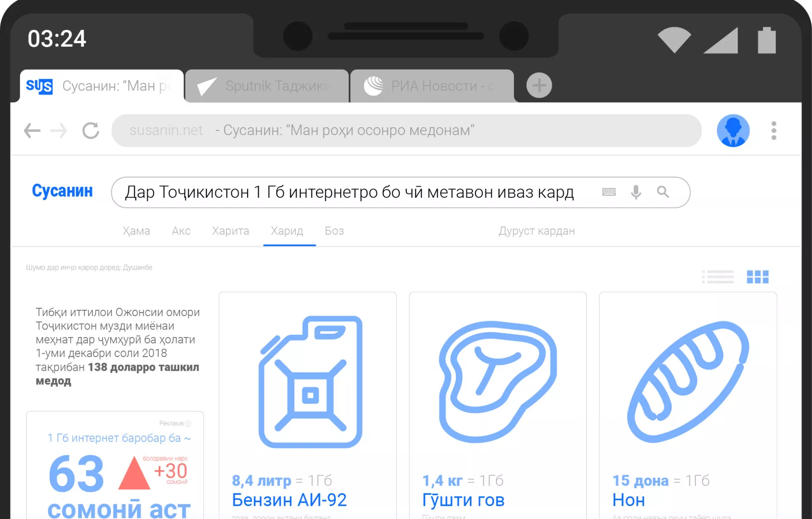
Task: Switch results to grid view icon
Action: point(757,277)
